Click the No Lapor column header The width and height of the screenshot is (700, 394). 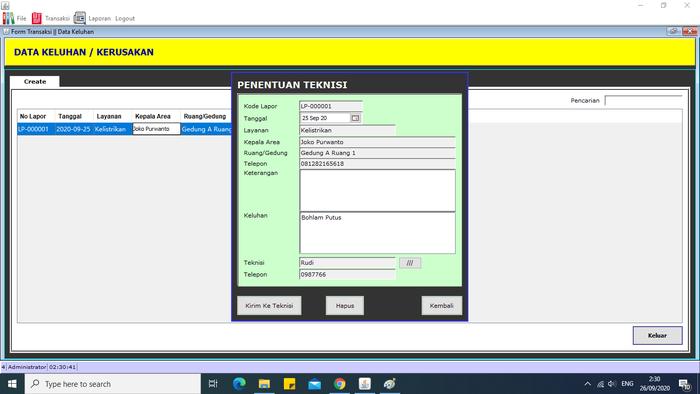36,116
